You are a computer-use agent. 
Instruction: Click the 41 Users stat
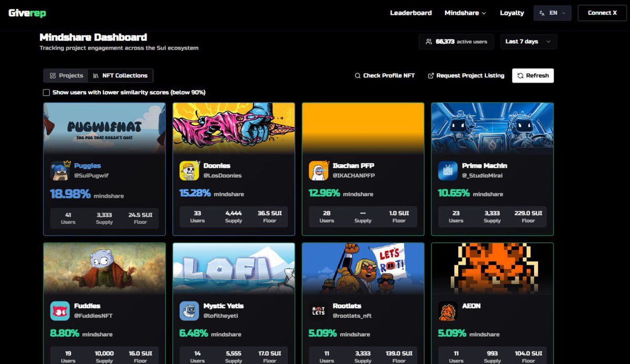coord(68,218)
